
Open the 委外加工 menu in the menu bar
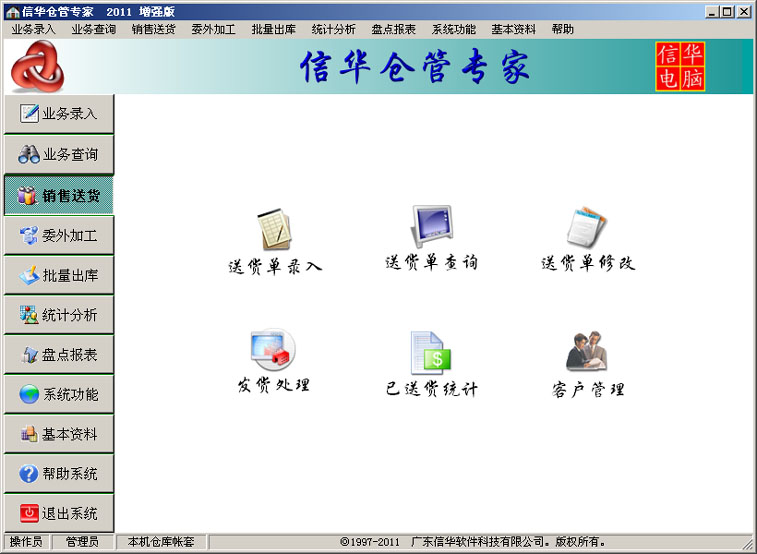pos(213,29)
